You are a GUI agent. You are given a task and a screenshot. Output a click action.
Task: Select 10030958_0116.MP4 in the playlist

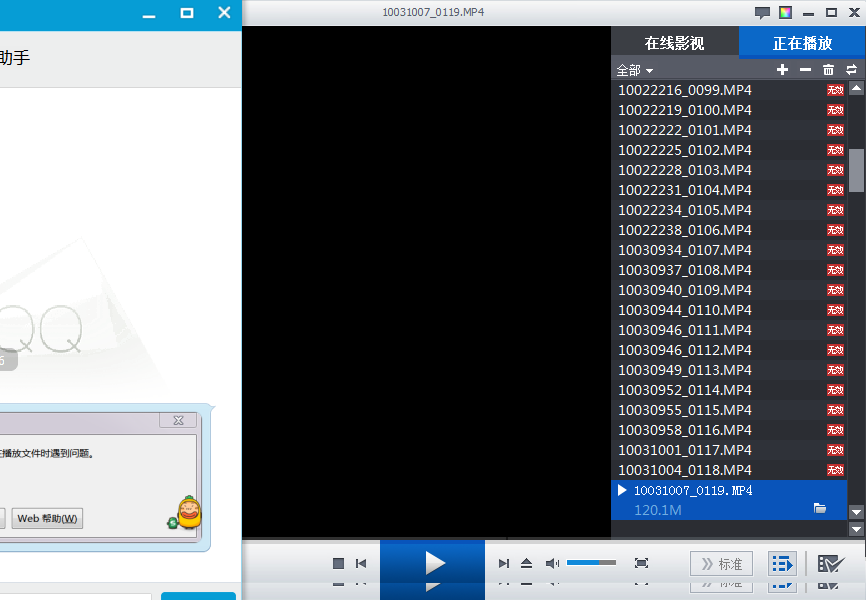729,430
